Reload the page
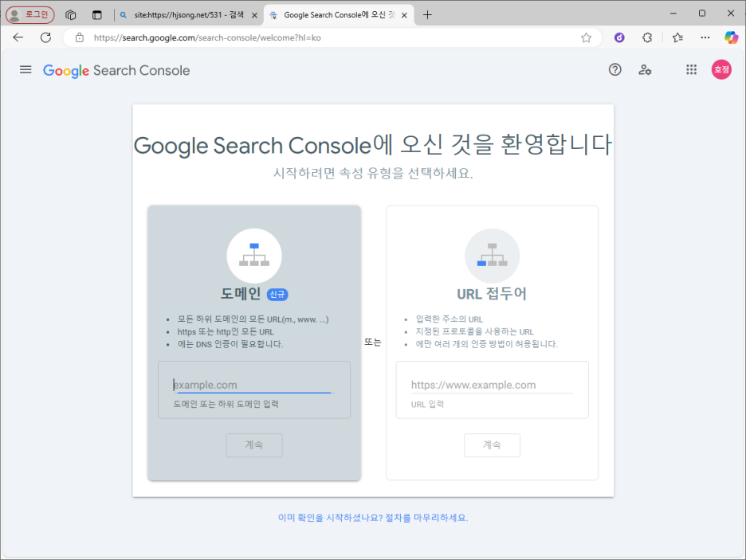The image size is (746, 560). [x=45, y=37]
